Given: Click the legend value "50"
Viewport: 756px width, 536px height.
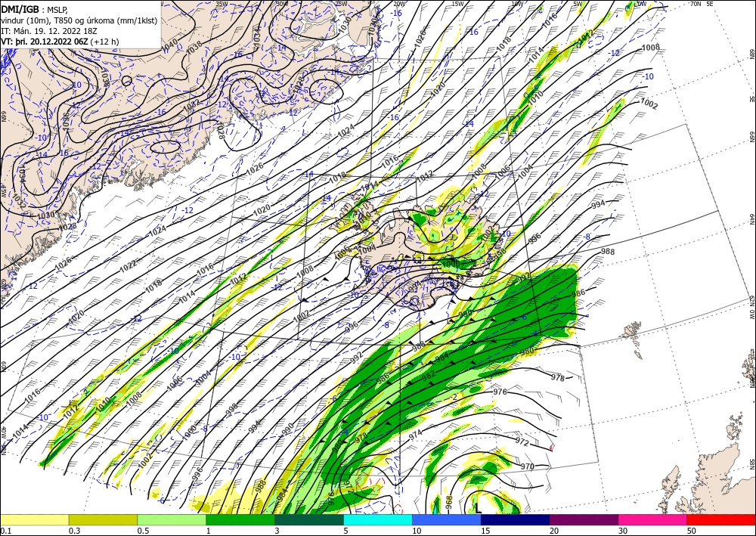Looking at the screenshot, I should pos(692,531).
